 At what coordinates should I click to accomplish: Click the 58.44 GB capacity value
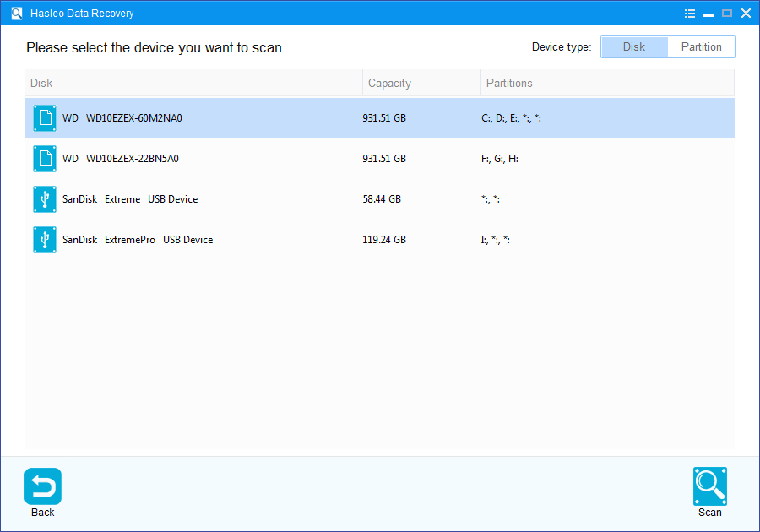[382, 199]
